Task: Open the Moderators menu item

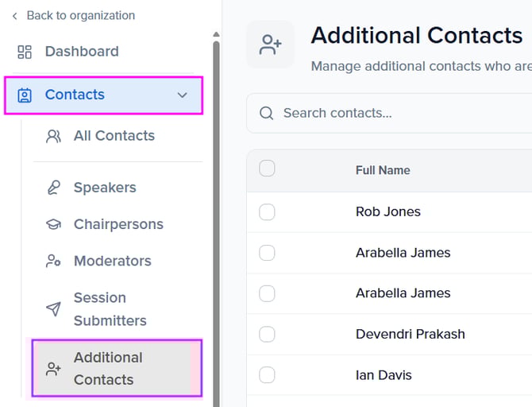Action: [112, 261]
